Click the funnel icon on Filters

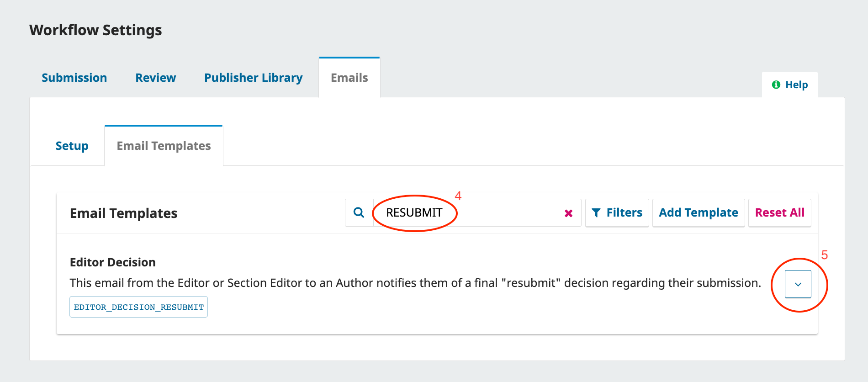(x=596, y=212)
